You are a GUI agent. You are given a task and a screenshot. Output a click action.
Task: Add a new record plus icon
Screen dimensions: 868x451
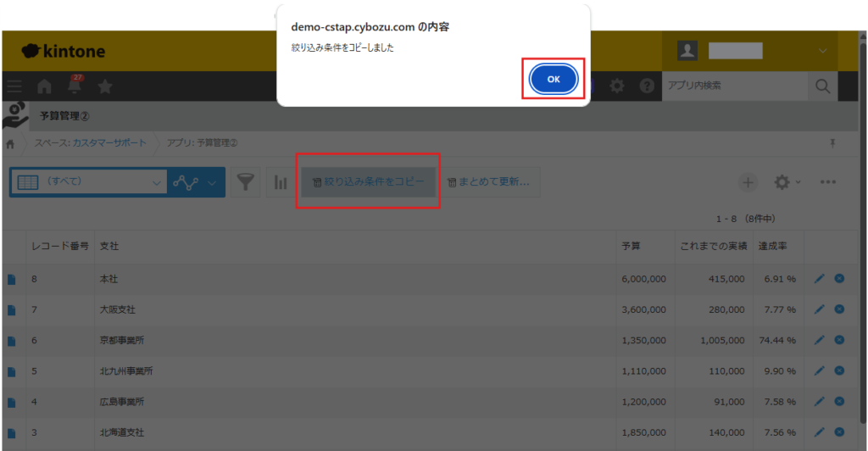coord(748,182)
